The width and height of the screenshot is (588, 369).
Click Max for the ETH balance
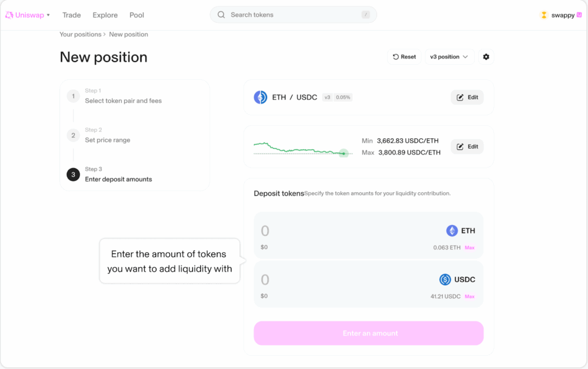[469, 248]
